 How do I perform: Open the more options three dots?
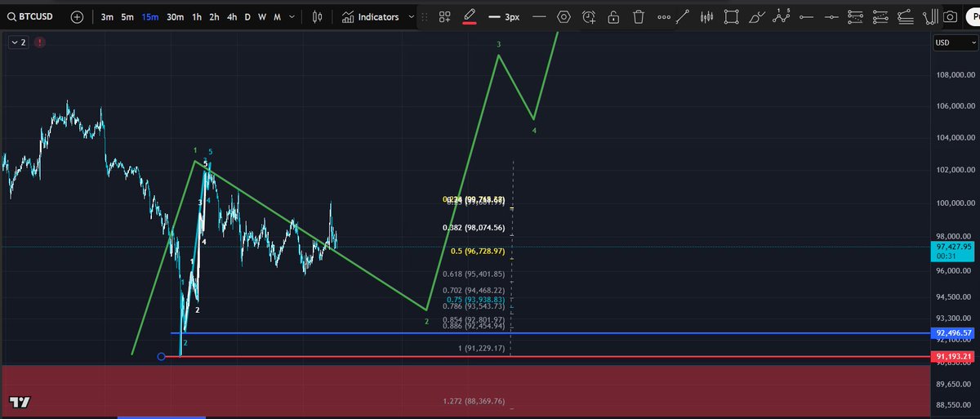[x=664, y=16]
